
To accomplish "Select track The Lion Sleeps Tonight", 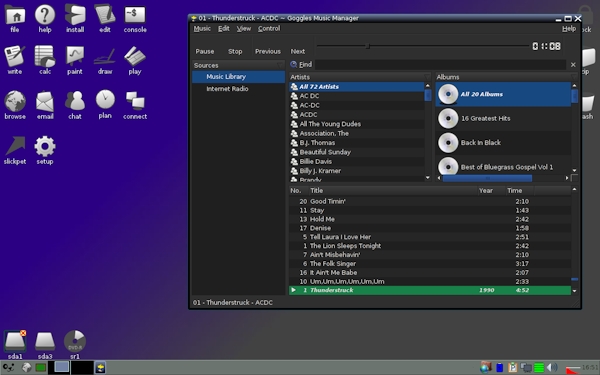I will (x=430, y=246).
